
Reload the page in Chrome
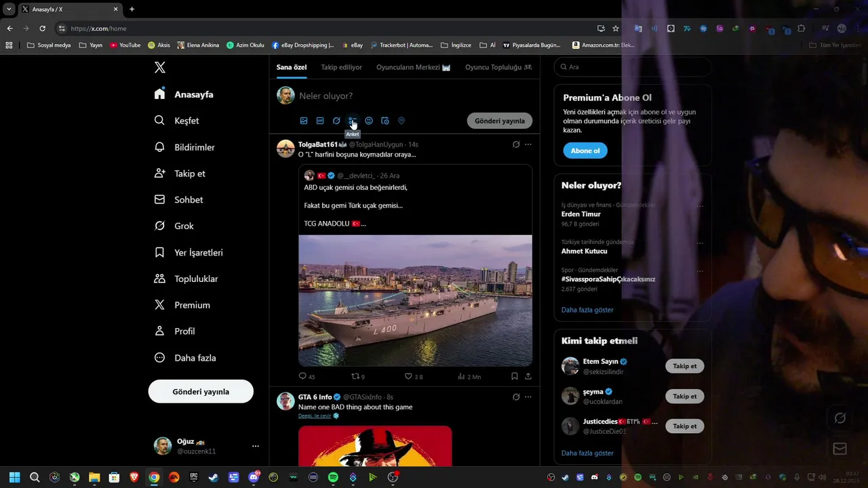(42, 28)
